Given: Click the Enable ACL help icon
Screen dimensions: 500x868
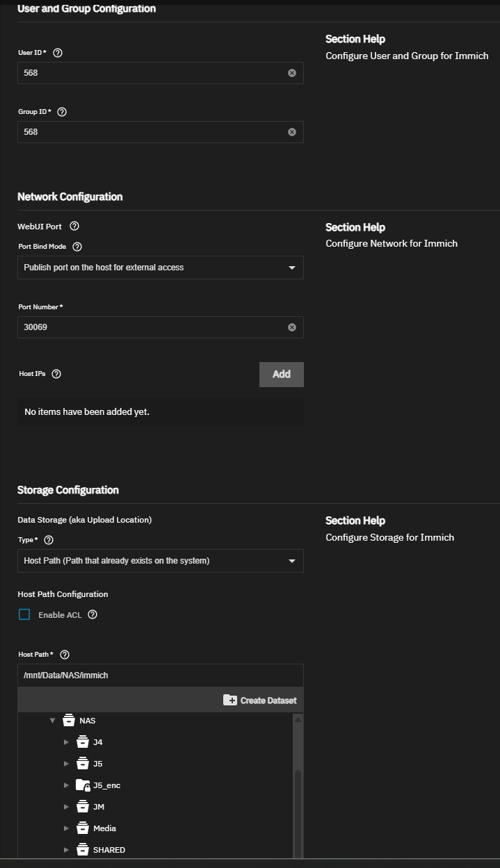Looking at the screenshot, I should 92,614.
